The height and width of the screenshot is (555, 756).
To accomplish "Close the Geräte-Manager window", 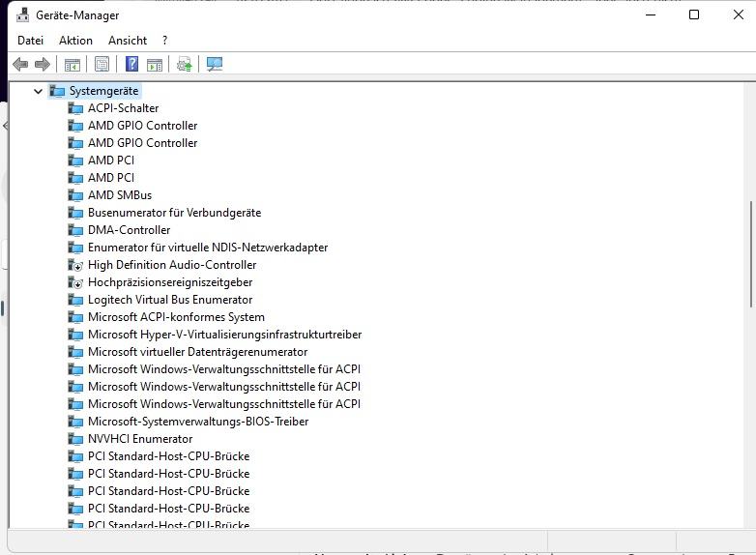I will point(738,15).
